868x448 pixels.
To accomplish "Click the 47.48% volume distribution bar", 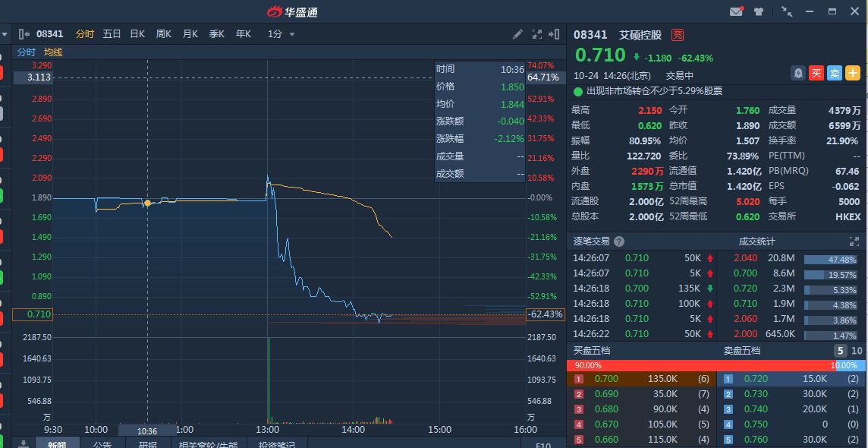I will tap(831, 259).
